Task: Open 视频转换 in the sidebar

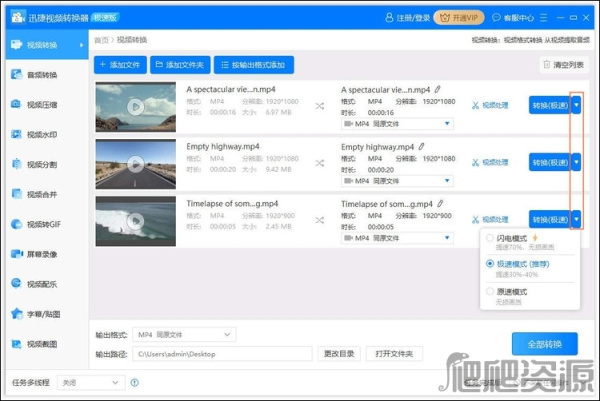Action: pos(47,45)
